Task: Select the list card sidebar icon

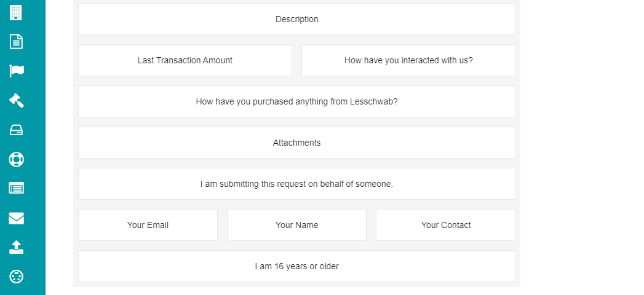Action: [17, 188]
